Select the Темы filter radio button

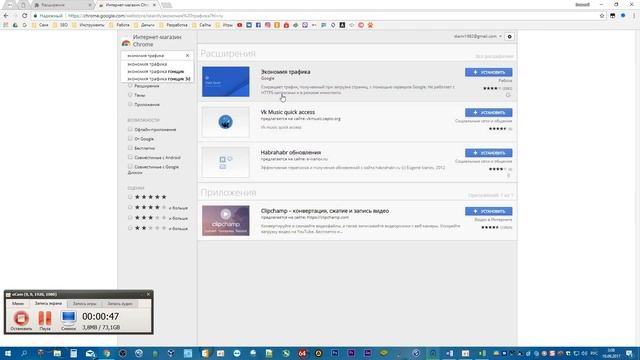coord(130,95)
